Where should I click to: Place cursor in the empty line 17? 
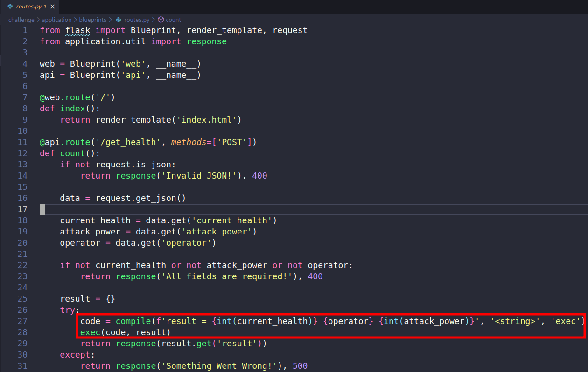click(187, 209)
